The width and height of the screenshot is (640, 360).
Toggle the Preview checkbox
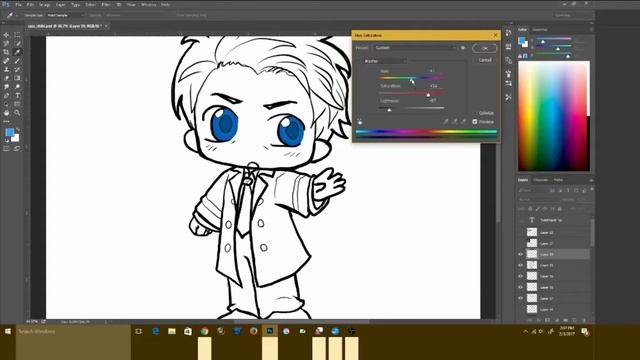475,122
